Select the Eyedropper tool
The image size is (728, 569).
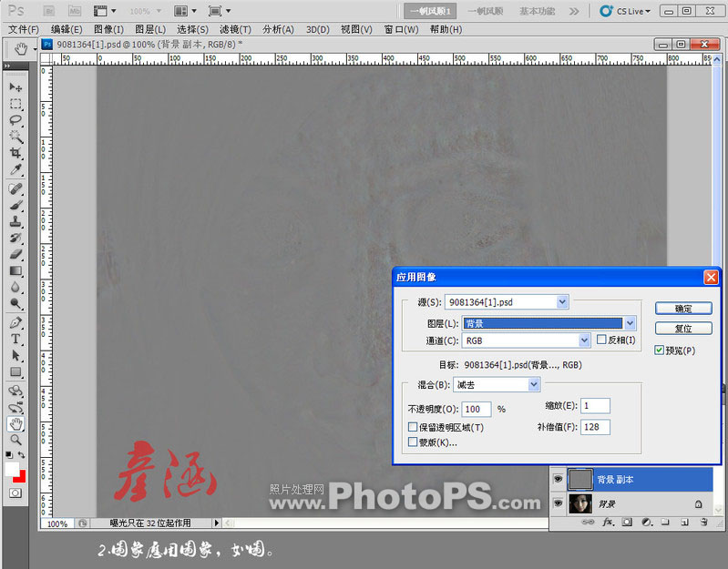[x=15, y=169]
